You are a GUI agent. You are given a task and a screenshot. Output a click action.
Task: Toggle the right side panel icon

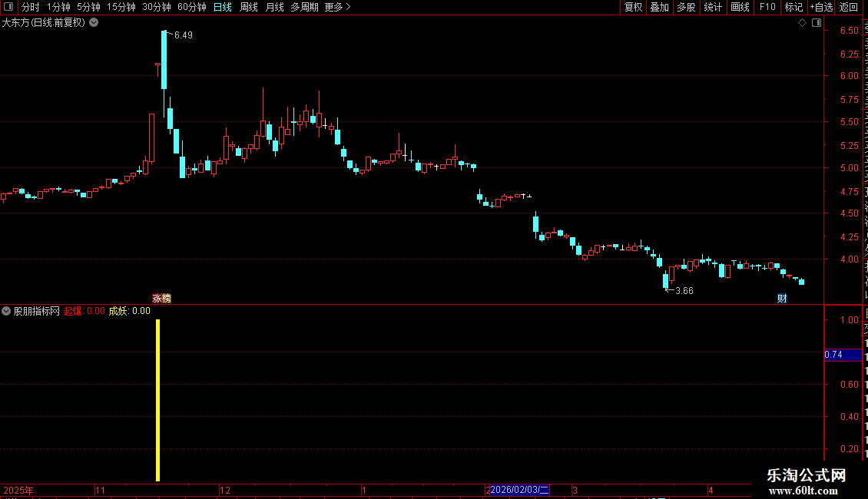click(817, 23)
